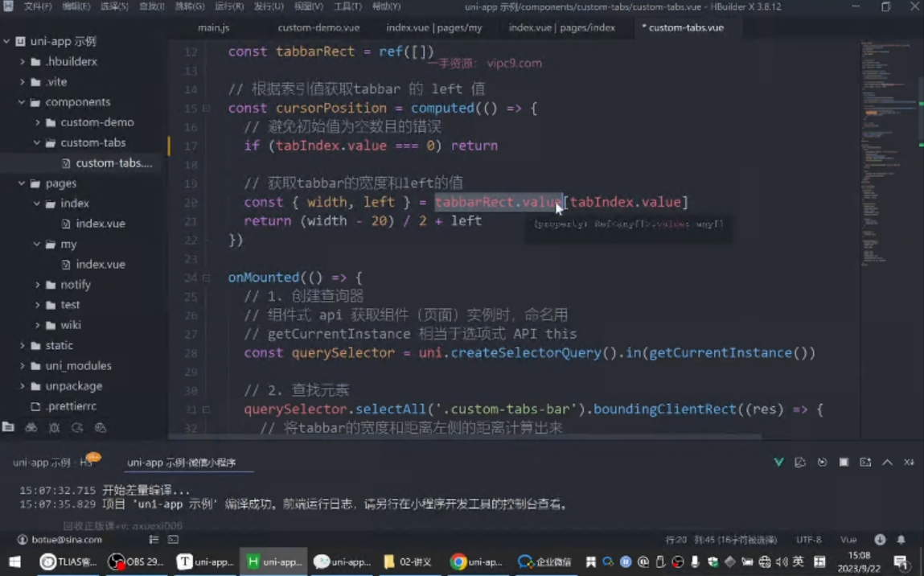This screenshot has height=576, width=924.
Task: Click botue@sina.com account in status bar
Action: (x=60, y=540)
